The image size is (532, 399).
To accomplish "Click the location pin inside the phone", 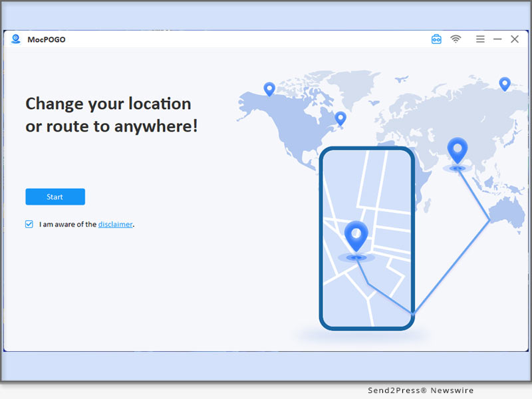I will 356,235.
